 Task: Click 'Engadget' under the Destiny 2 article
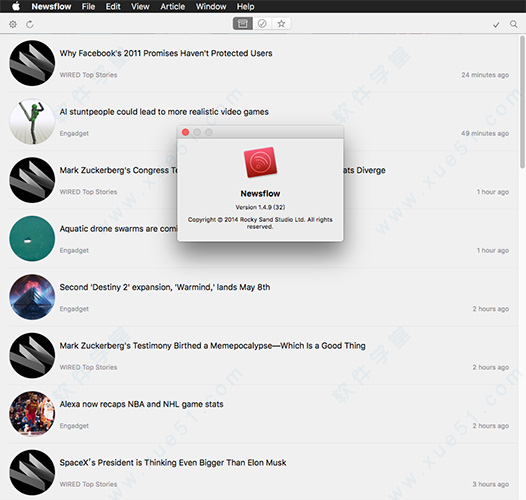[74, 309]
